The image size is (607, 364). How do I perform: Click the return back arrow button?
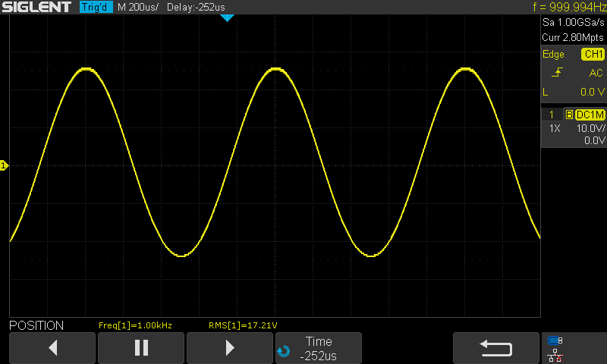pos(496,348)
